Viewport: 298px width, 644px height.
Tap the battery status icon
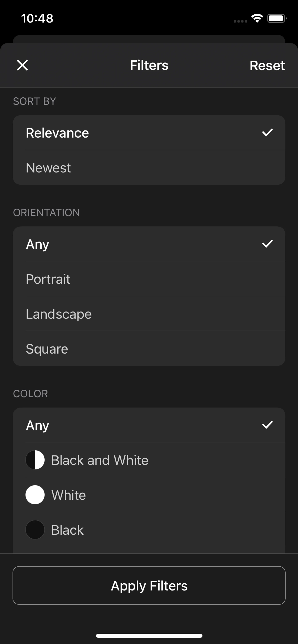click(276, 18)
